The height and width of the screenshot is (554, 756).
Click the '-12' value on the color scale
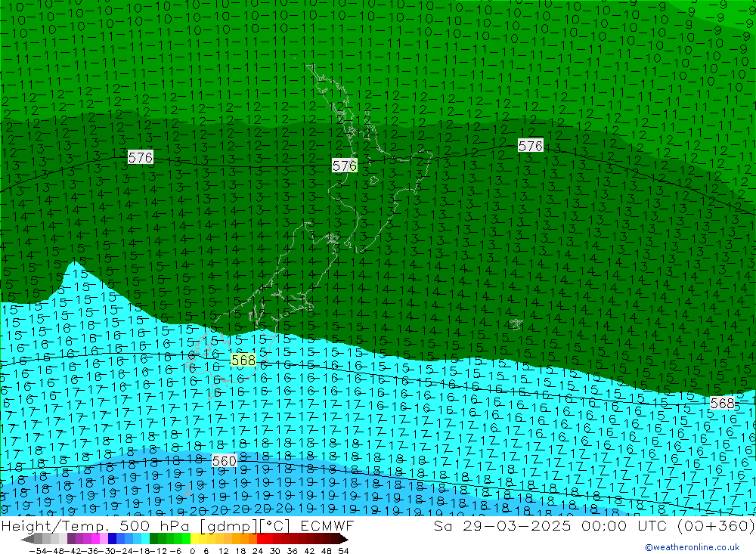click(159, 551)
